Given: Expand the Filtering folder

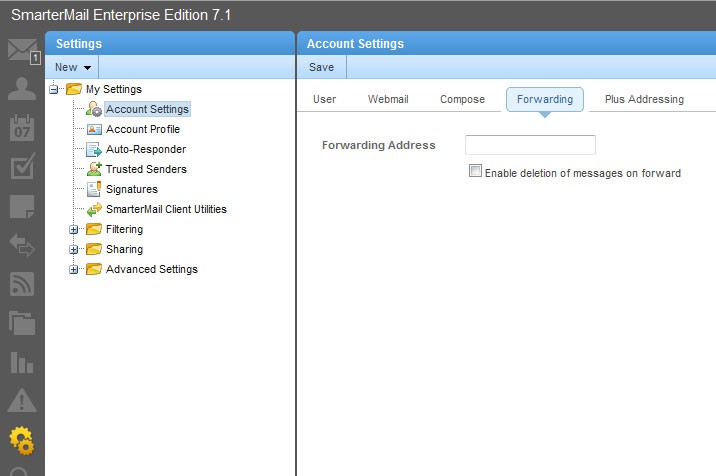Looking at the screenshot, I should 73,230.
